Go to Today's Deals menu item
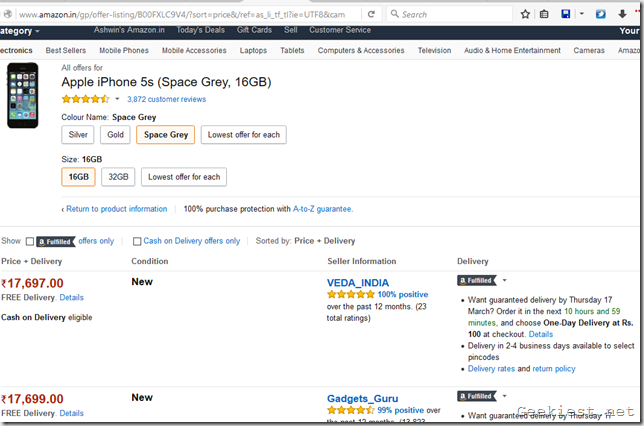Screen dimensions: 644x426 coord(201,31)
